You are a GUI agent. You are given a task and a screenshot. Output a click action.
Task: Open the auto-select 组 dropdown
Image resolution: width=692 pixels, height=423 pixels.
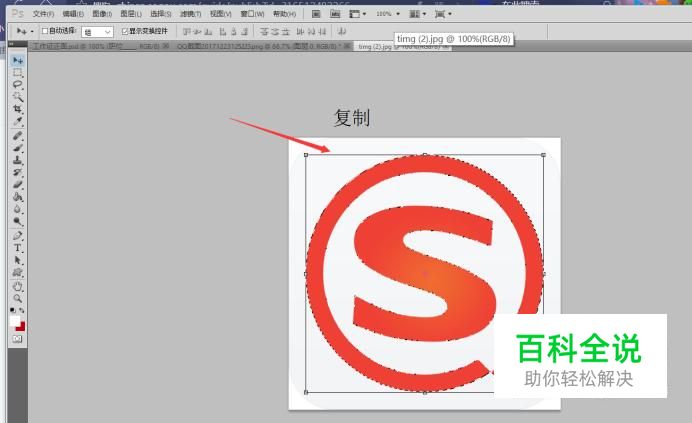click(98, 32)
